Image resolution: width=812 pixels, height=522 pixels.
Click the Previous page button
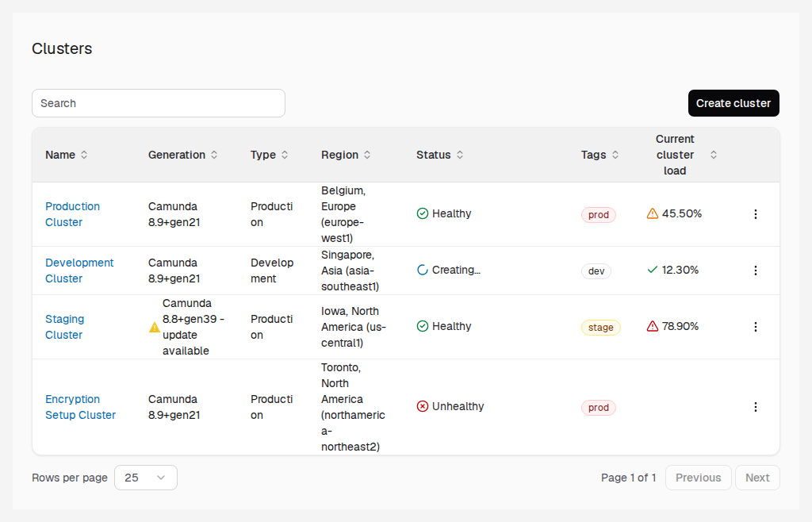coord(698,478)
